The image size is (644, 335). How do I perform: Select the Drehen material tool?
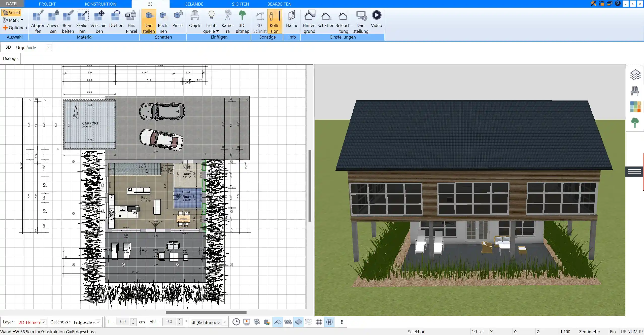pyautogui.click(x=116, y=19)
